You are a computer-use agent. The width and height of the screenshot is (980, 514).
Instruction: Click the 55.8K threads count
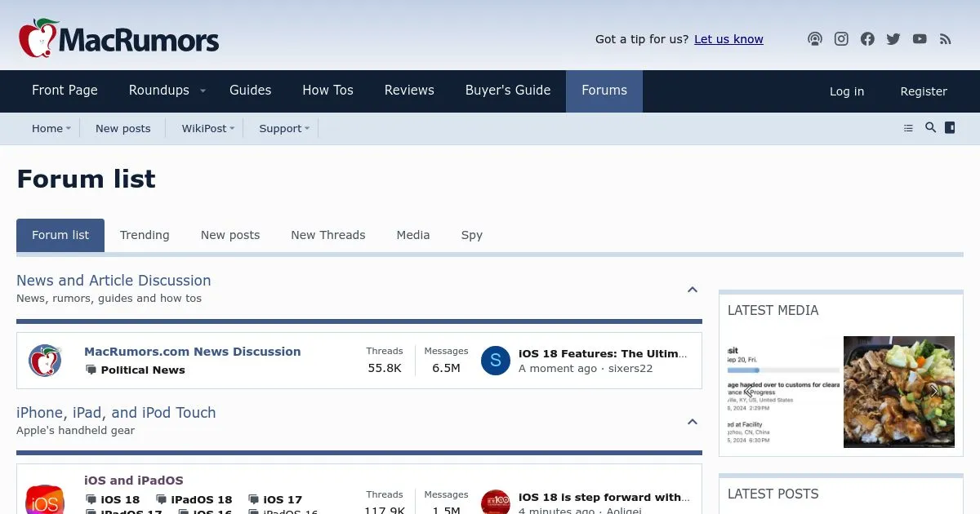[385, 368]
